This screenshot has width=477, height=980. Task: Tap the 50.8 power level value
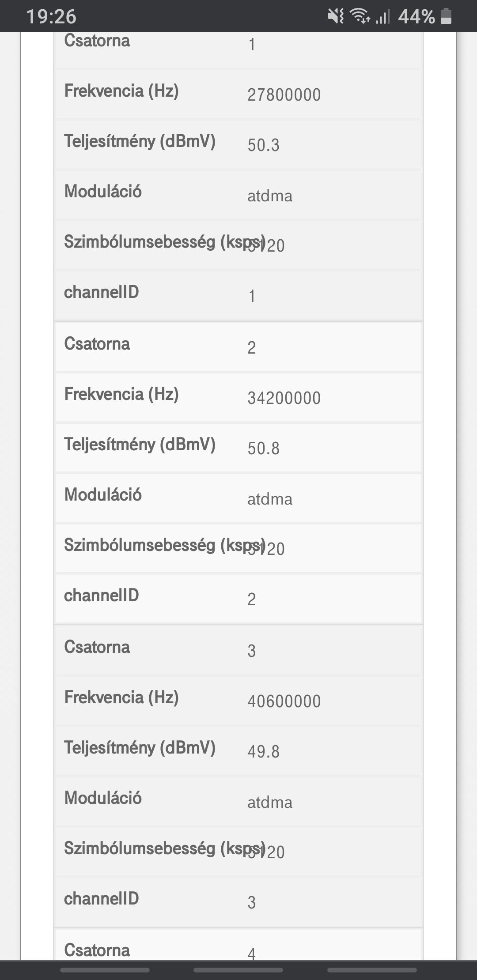pyautogui.click(x=264, y=449)
